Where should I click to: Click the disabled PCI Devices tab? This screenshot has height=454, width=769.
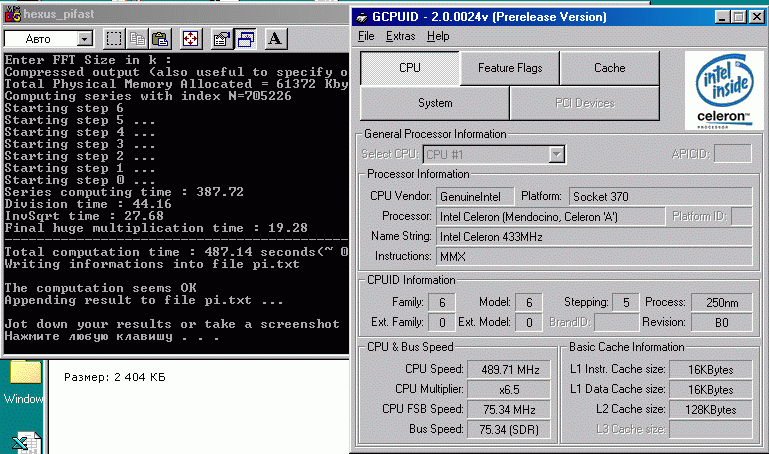585,103
